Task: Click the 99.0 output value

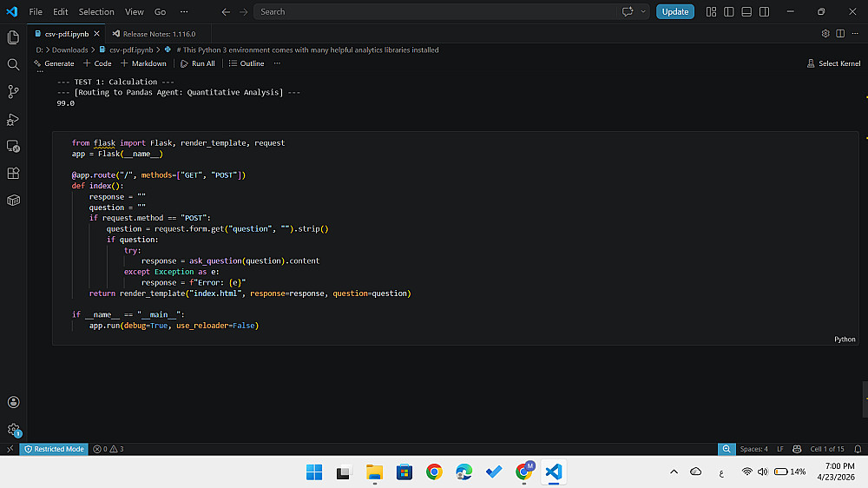Action: pyautogui.click(x=65, y=103)
